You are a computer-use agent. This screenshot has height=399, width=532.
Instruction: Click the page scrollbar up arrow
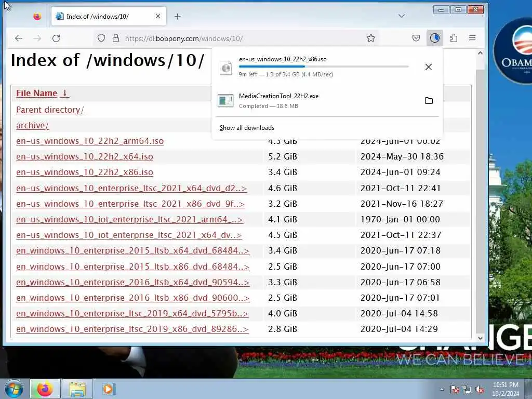tap(480, 53)
